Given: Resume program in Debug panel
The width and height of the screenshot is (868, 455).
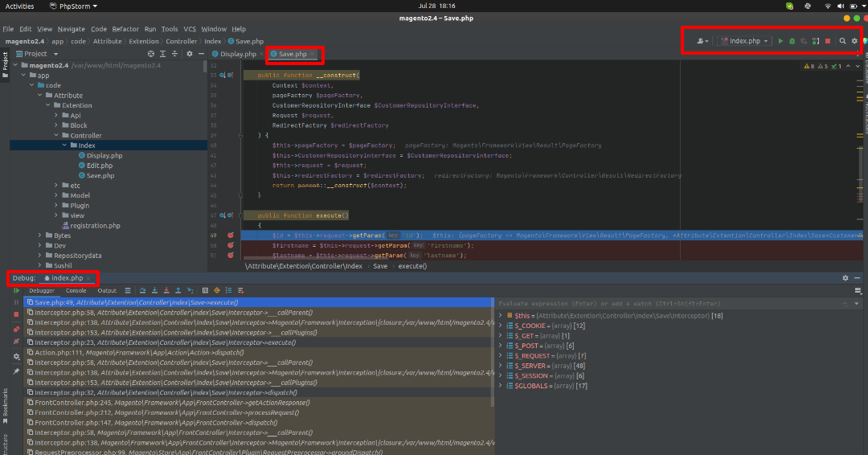Looking at the screenshot, I should point(16,290).
